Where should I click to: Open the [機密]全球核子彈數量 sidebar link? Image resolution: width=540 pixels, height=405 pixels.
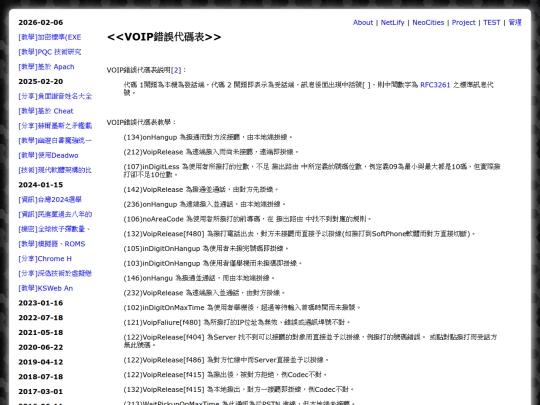(x=54, y=229)
